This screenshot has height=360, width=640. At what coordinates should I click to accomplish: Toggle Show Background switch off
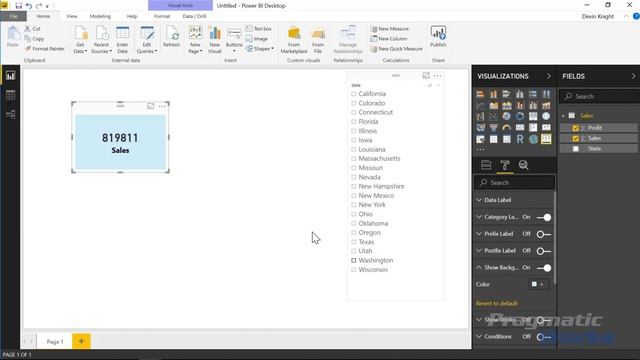click(x=544, y=268)
